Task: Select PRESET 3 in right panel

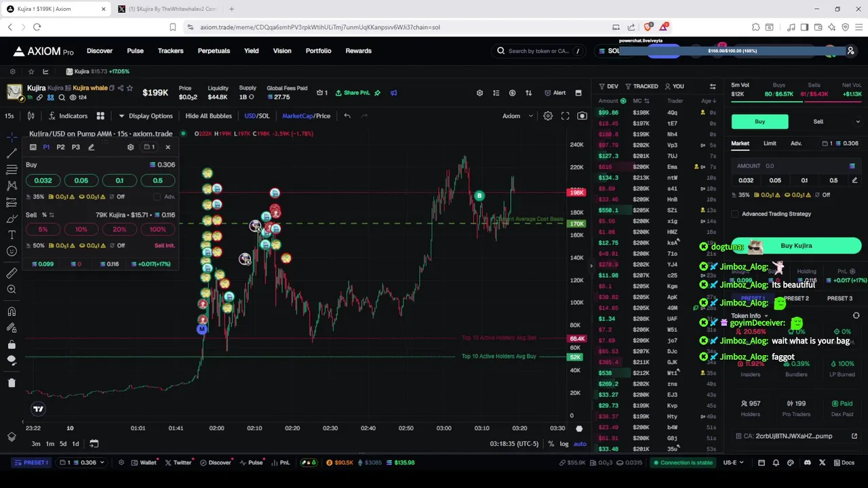Action: (x=840, y=299)
